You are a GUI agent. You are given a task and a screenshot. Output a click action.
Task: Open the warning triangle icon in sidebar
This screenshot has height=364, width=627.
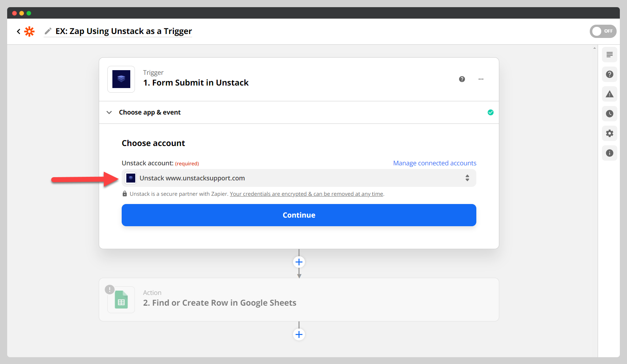609,94
